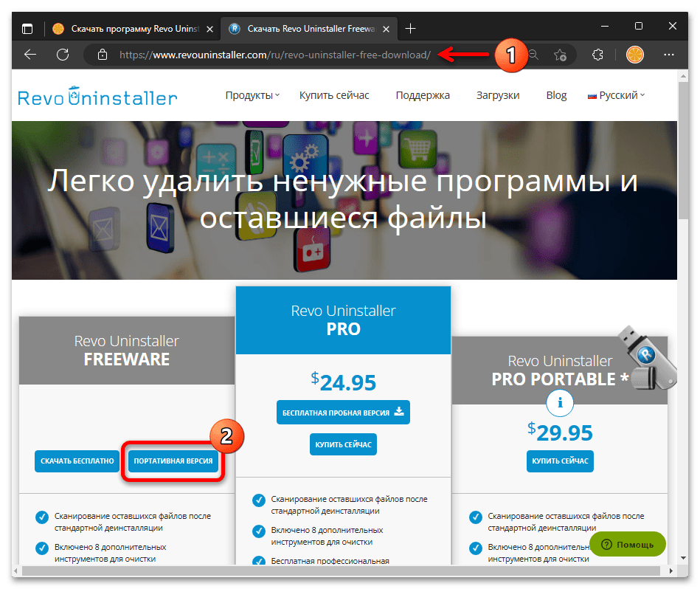Go to Поддержка page

(423, 95)
